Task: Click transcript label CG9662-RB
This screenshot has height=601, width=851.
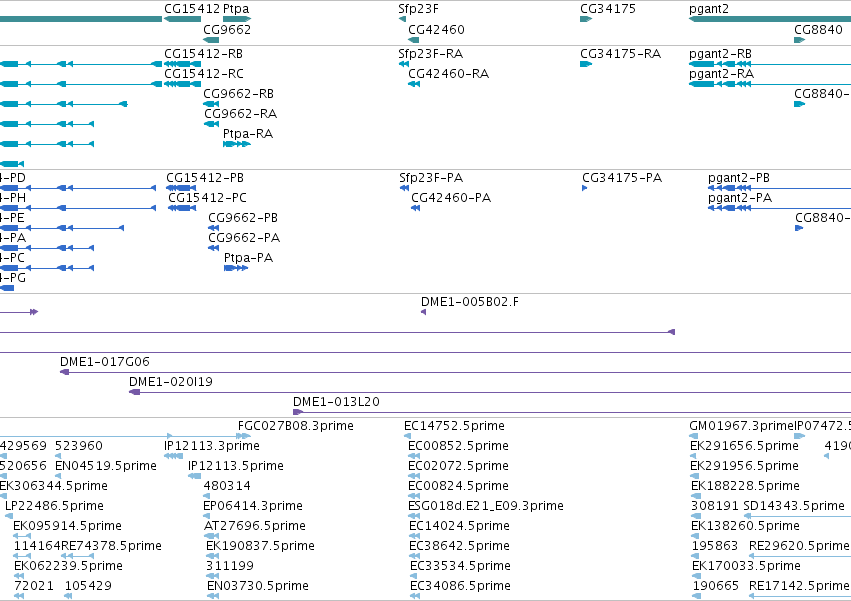Action: 239,94
